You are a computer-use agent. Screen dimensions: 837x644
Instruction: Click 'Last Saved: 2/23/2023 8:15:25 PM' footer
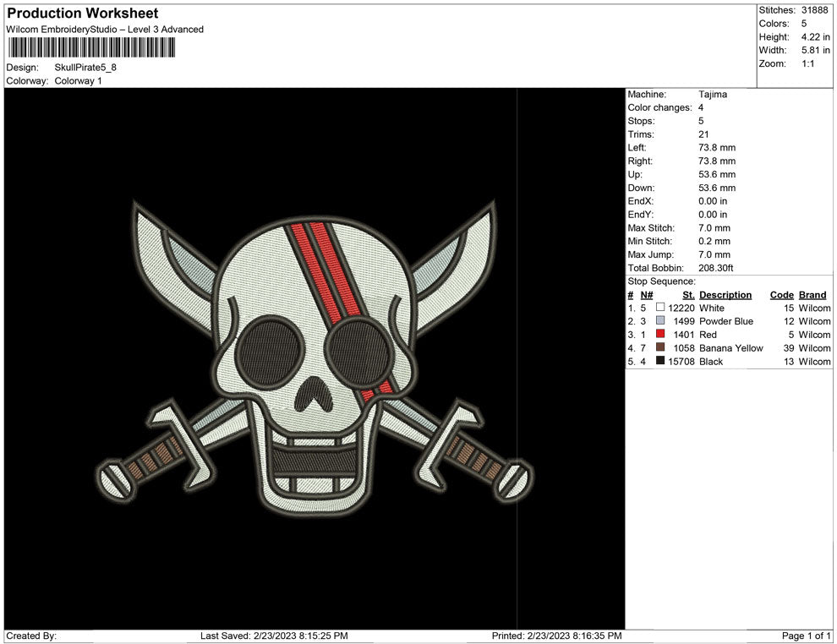pyautogui.click(x=274, y=636)
